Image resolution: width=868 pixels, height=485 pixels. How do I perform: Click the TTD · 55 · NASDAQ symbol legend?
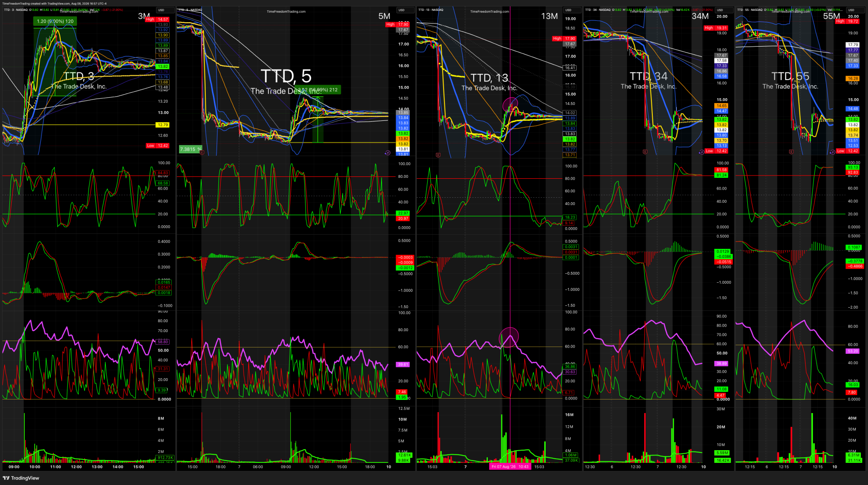tap(750, 10)
